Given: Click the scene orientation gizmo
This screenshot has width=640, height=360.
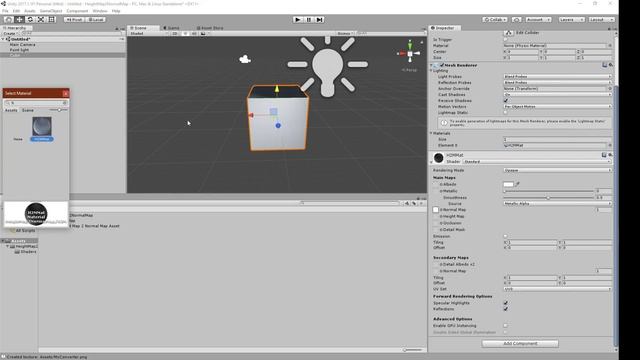Looking at the screenshot, I should click(409, 53).
